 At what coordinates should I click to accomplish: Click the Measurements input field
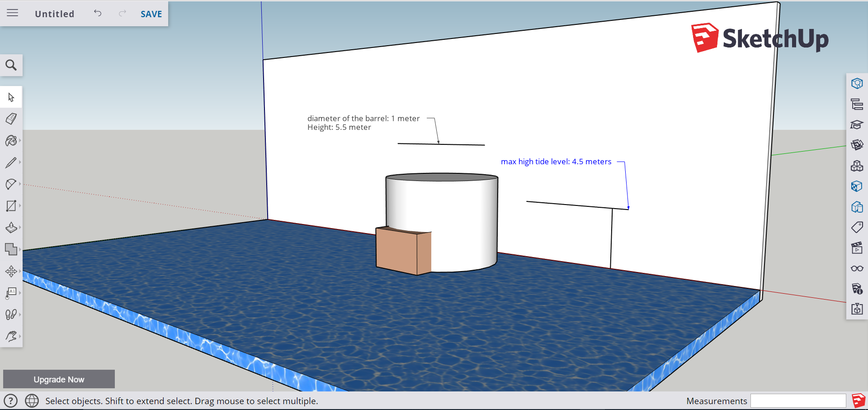tap(798, 401)
